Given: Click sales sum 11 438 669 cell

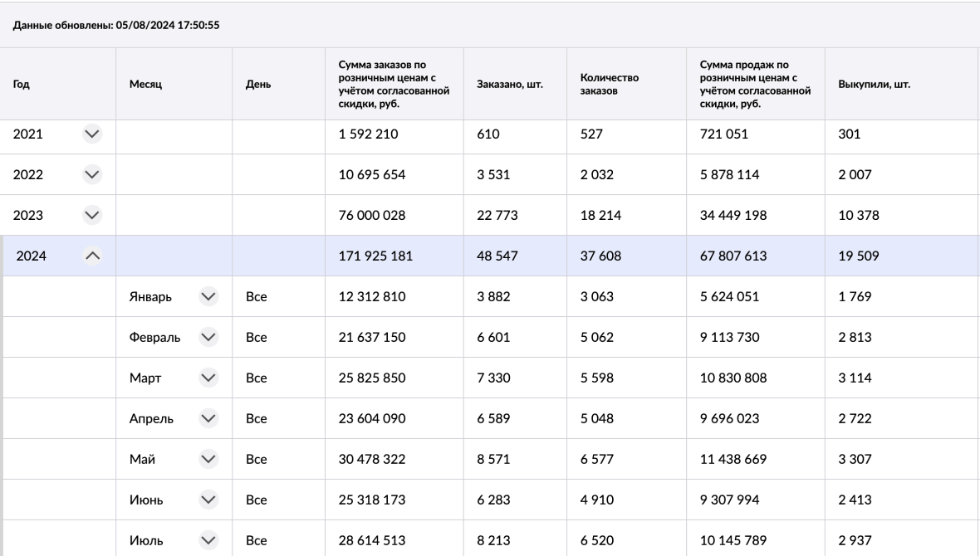Looking at the screenshot, I should click(x=756, y=459).
